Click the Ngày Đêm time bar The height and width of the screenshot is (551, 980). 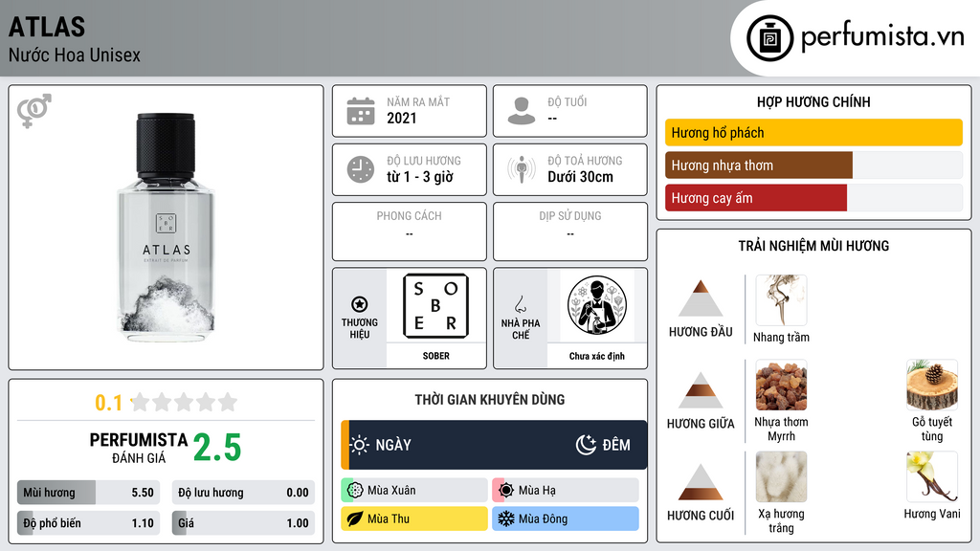pyautogui.click(x=494, y=445)
